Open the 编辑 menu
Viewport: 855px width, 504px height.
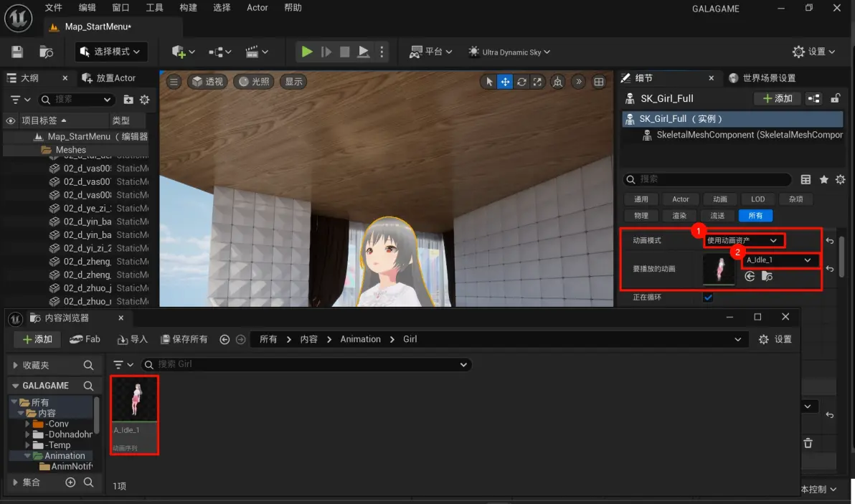(88, 8)
